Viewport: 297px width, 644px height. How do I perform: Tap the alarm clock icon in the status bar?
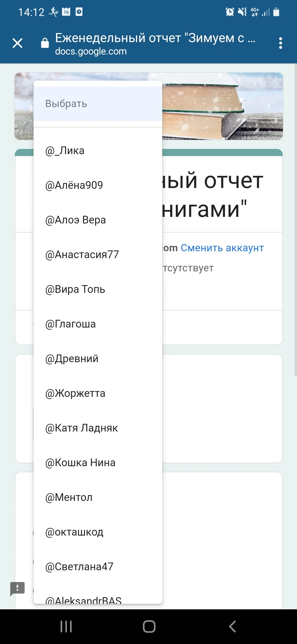[x=229, y=12]
